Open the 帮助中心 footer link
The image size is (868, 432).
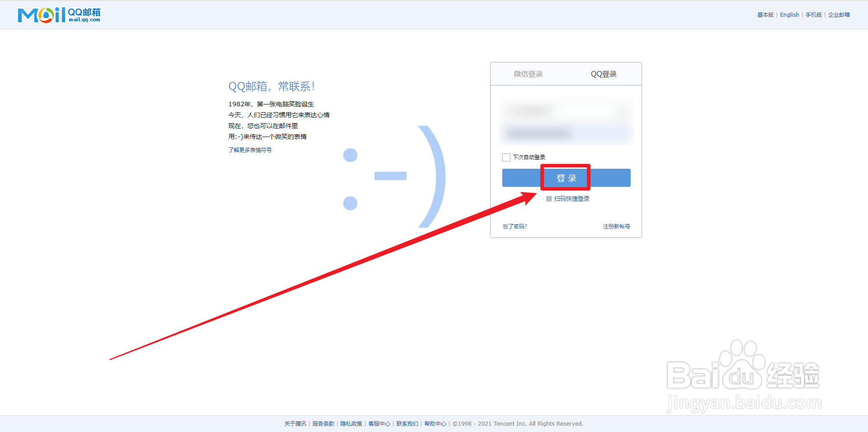point(435,424)
